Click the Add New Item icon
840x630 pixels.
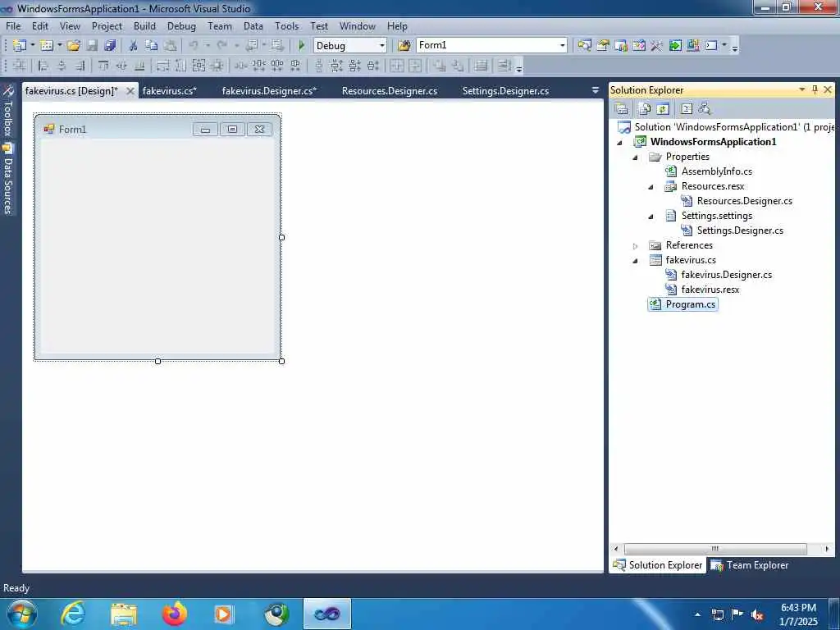47,46
